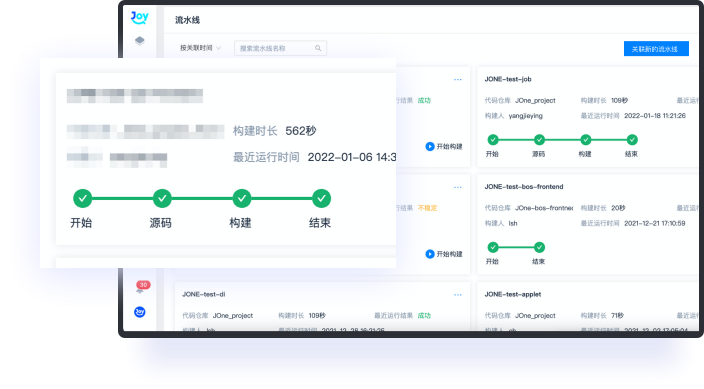Open more options on the card with 成功 result
The width and height of the screenshot is (704, 389).
[458, 80]
